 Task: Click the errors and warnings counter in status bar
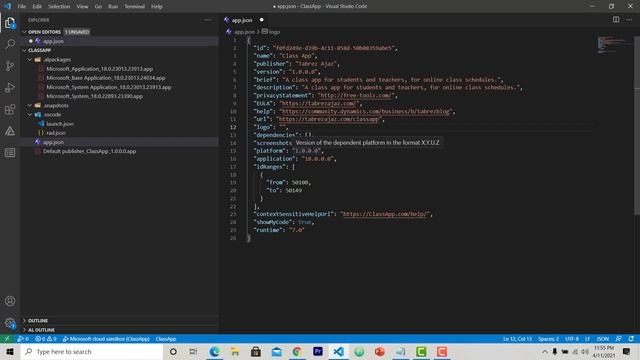pyautogui.click(x=46, y=339)
